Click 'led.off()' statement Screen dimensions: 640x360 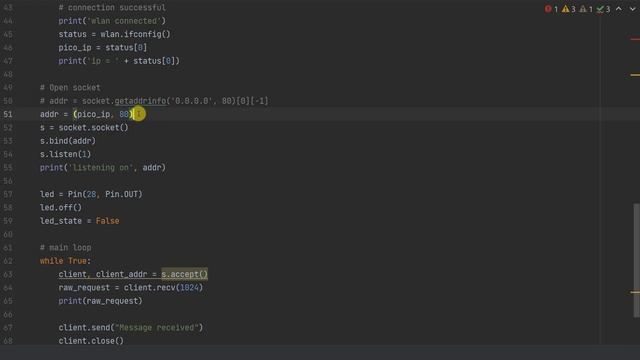61,208
